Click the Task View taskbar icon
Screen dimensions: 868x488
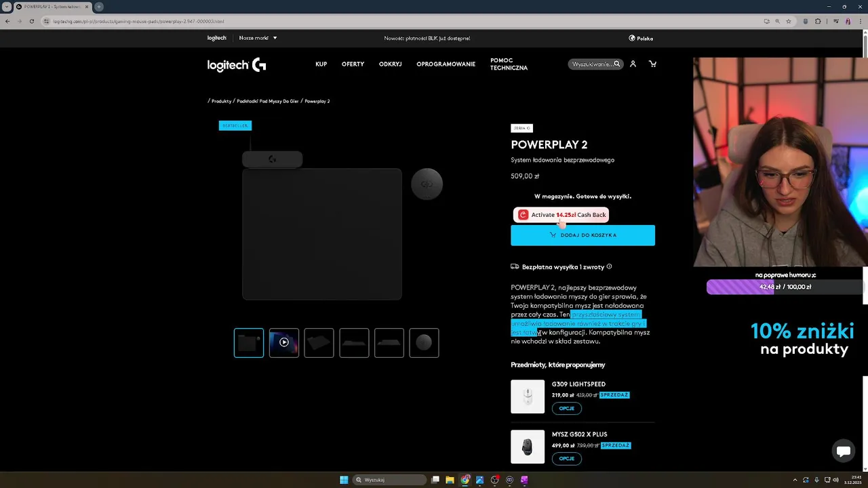tap(435, 480)
